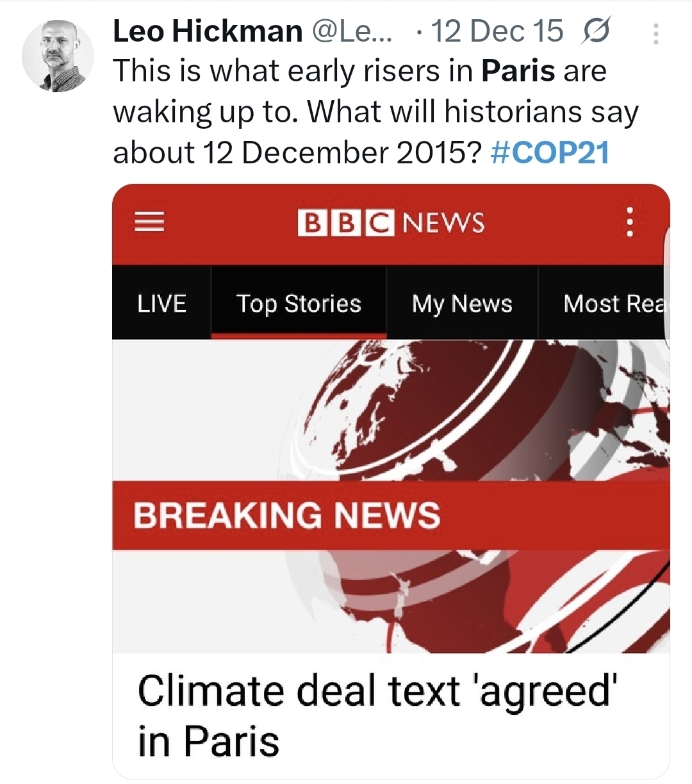Viewport: 692px width, 784px height.
Task: Open the Most Read tab
Action: [x=612, y=303]
